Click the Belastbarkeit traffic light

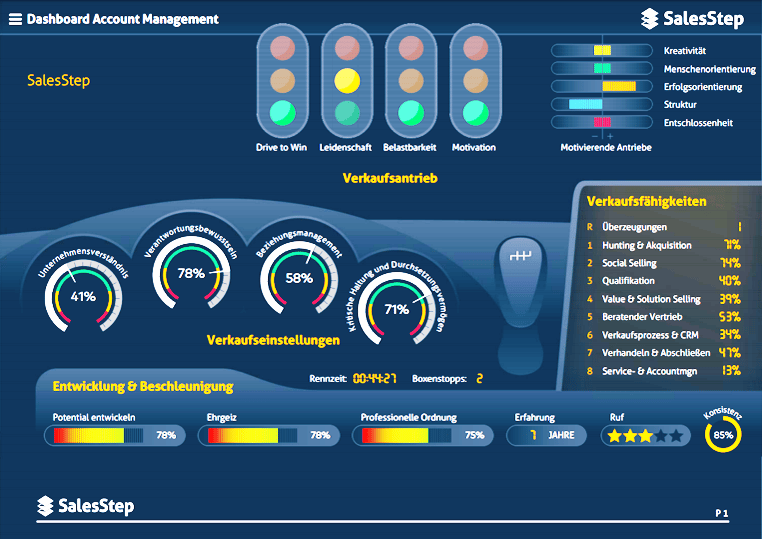[410, 82]
